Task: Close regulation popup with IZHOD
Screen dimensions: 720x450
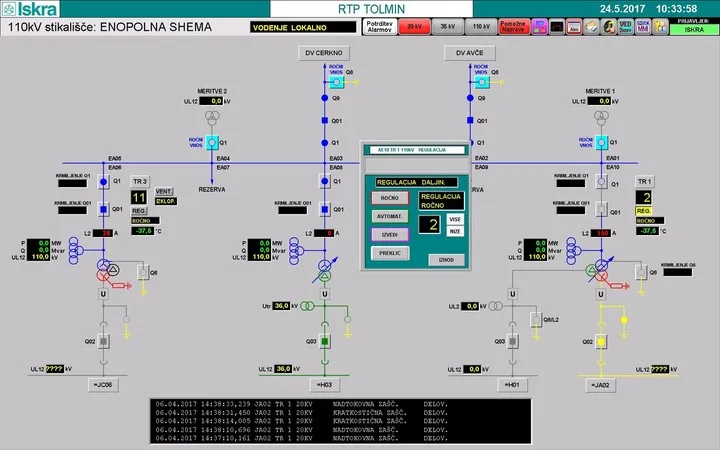Action: pyautogui.click(x=446, y=260)
